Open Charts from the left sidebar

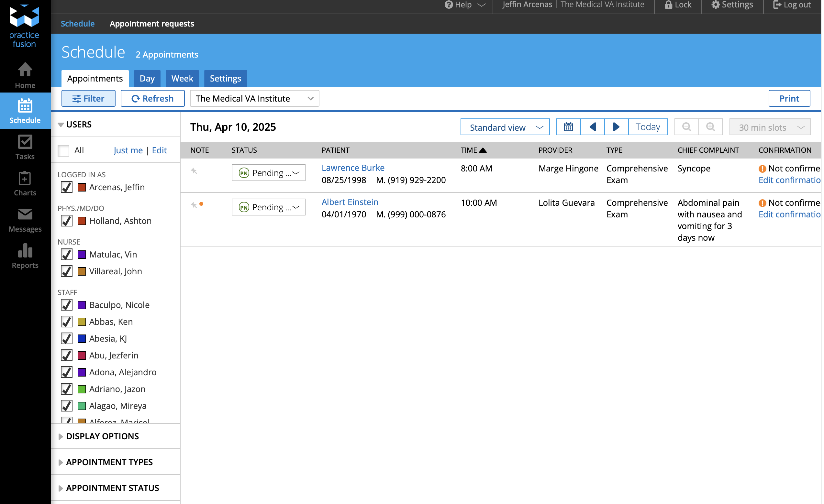coord(25,183)
